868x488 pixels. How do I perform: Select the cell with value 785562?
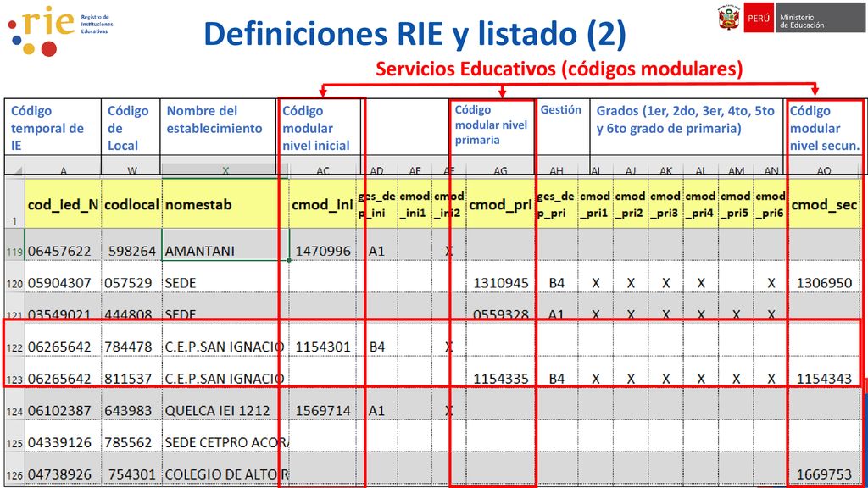click(x=131, y=436)
